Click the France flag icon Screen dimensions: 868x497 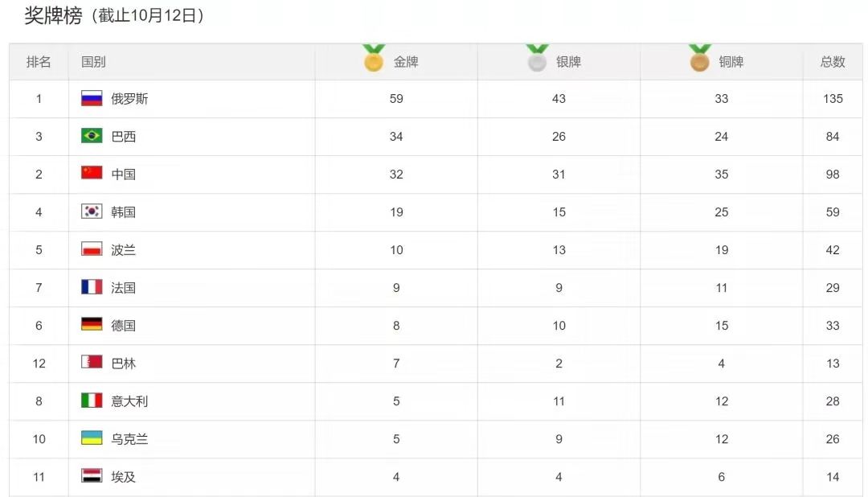point(92,287)
